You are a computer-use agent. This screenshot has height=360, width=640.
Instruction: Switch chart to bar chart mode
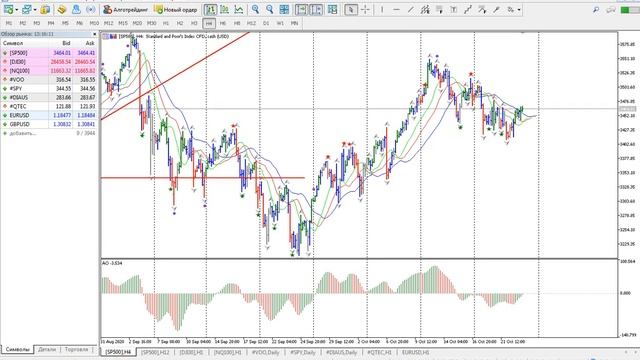point(210,9)
